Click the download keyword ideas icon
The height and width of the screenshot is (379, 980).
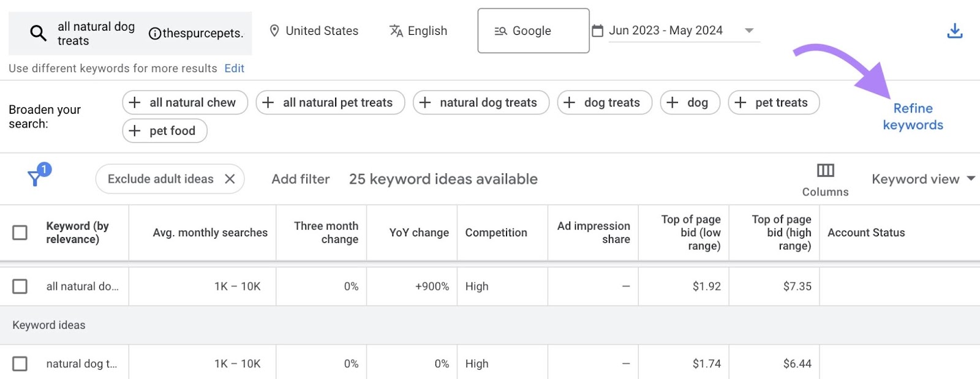954,31
